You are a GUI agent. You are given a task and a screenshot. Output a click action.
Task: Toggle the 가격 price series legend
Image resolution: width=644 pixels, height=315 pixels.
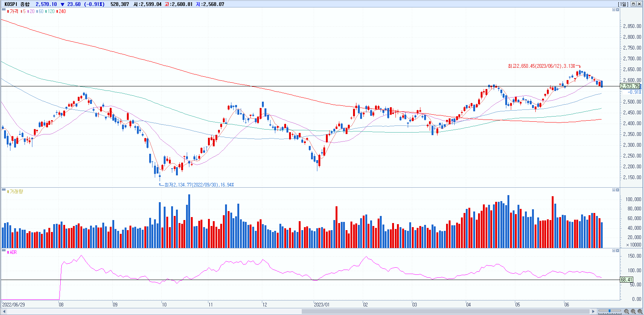(13, 12)
